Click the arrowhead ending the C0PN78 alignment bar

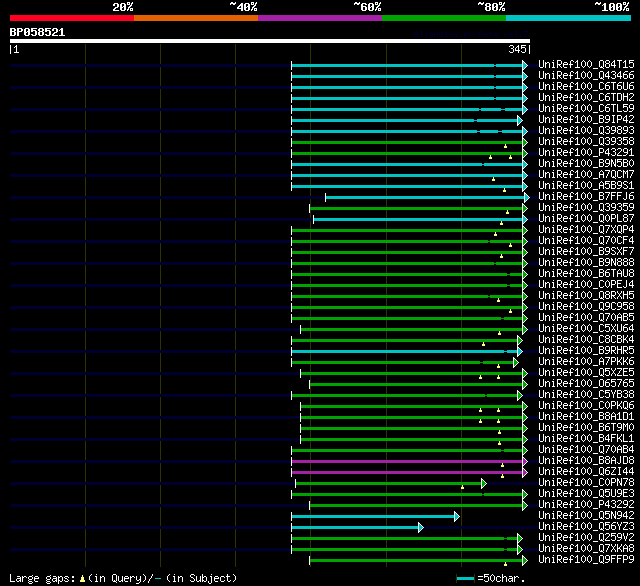coord(483,483)
